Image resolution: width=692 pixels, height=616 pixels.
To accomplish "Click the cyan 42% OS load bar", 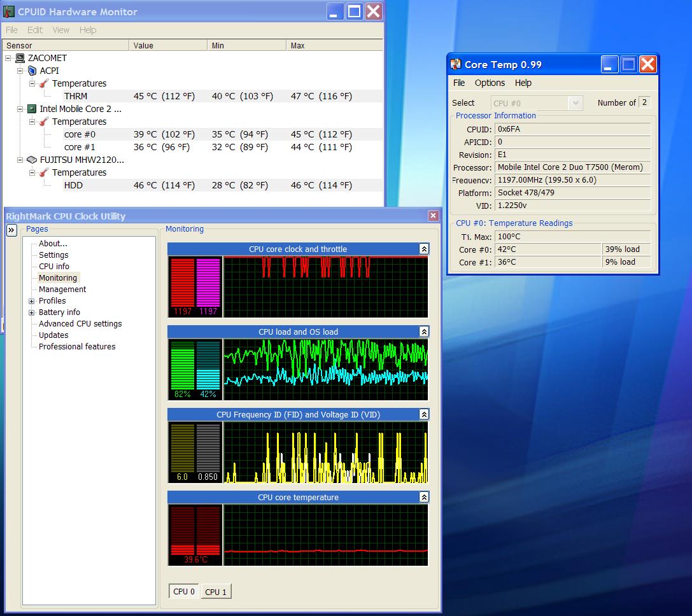I will pyautogui.click(x=208, y=365).
